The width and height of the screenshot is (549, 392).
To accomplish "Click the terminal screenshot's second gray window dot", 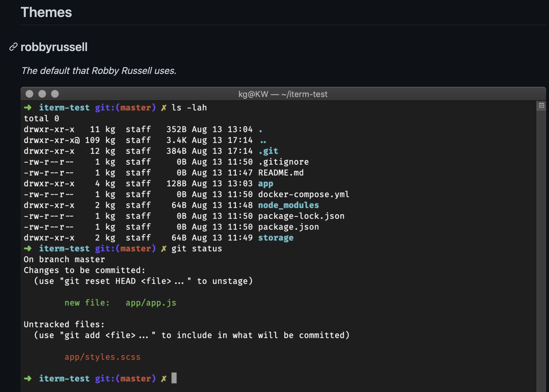I will point(42,94).
